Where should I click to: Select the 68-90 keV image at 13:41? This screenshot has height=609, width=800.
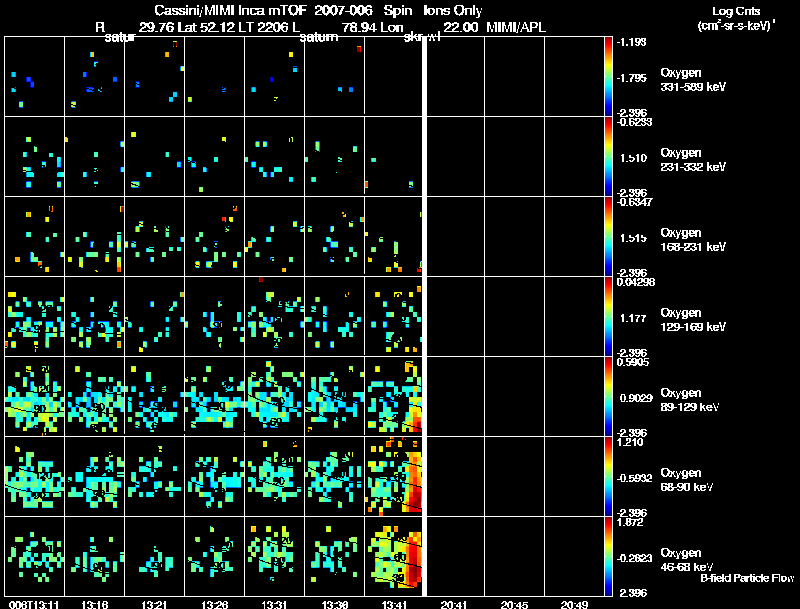click(394, 476)
